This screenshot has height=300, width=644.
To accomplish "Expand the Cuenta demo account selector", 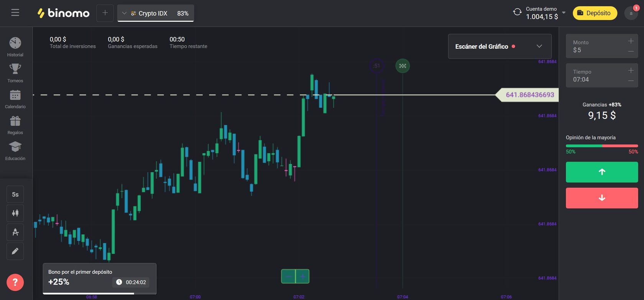I will 563,13.
